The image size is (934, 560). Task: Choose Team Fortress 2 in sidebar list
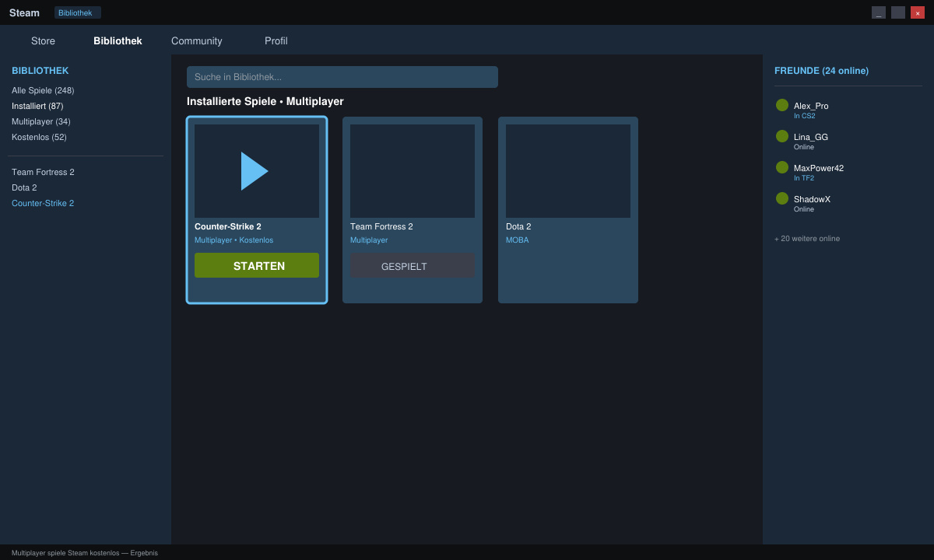pyautogui.click(x=43, y=172)
